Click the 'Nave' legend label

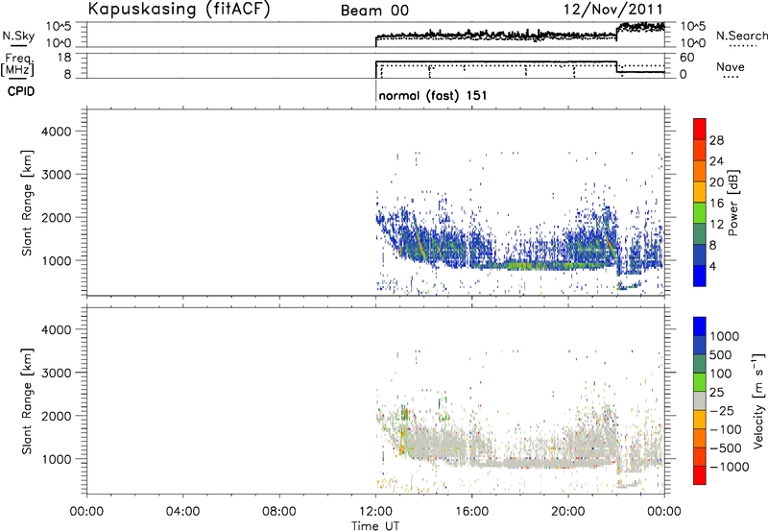tap(730, 66)
